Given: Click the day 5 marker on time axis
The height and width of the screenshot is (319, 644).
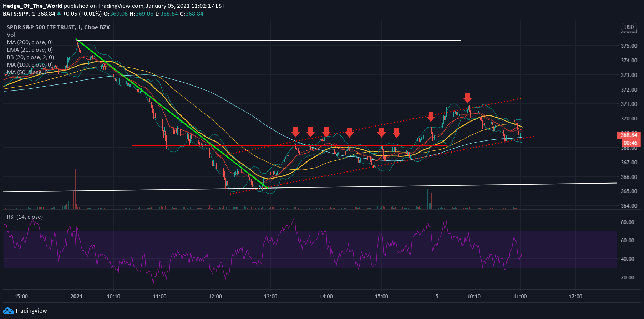Looking at the screenshot, I should [x=437, y=296].
